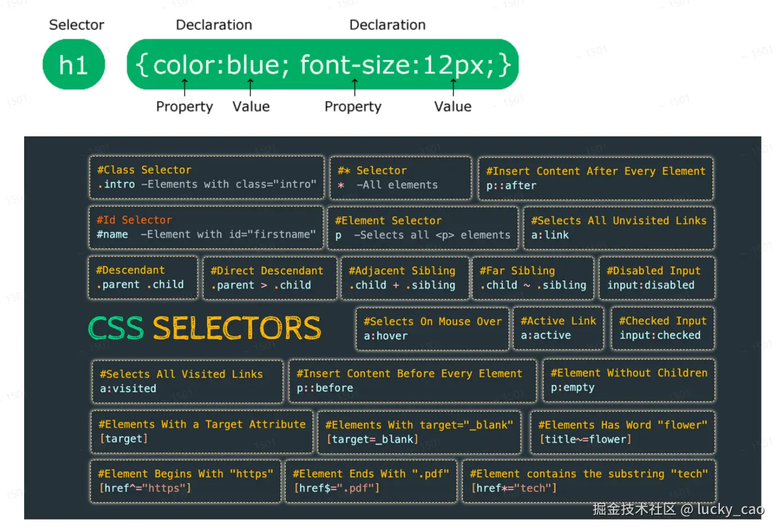Click the first 'Declaration' label above color:blue

[214, 25]
